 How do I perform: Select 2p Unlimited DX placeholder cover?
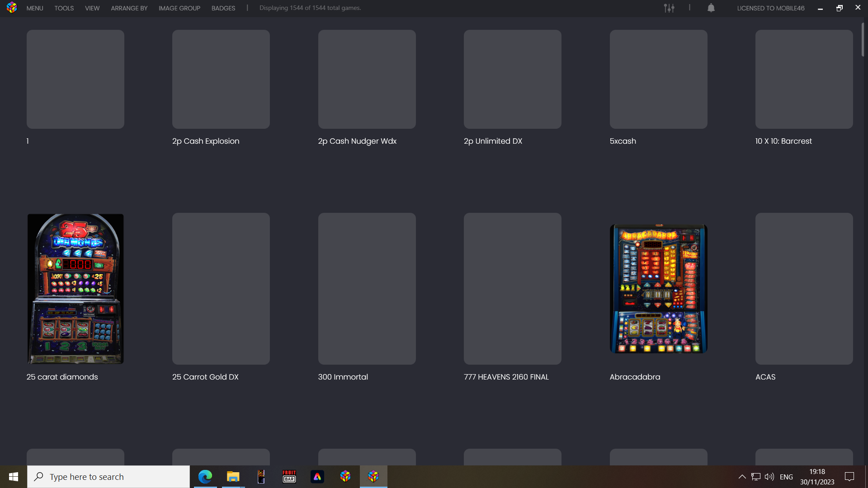click(x=513, y=79)
